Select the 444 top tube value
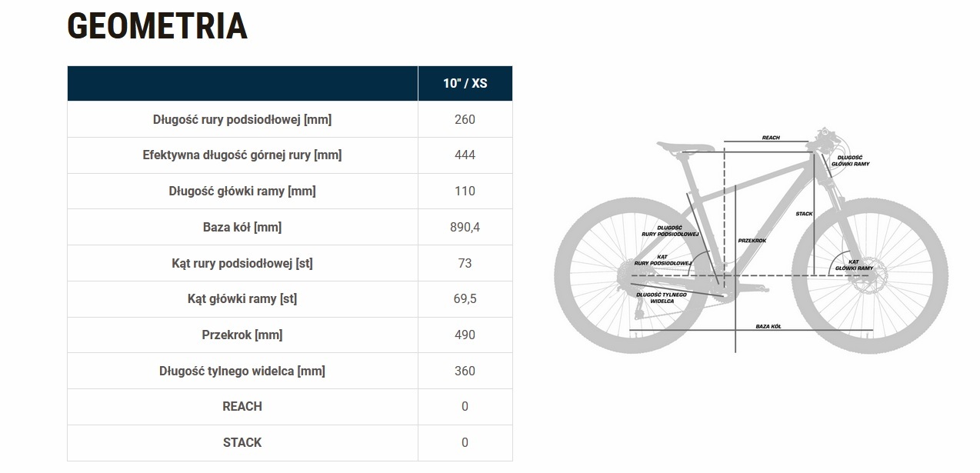 click(x=465, y=155)
